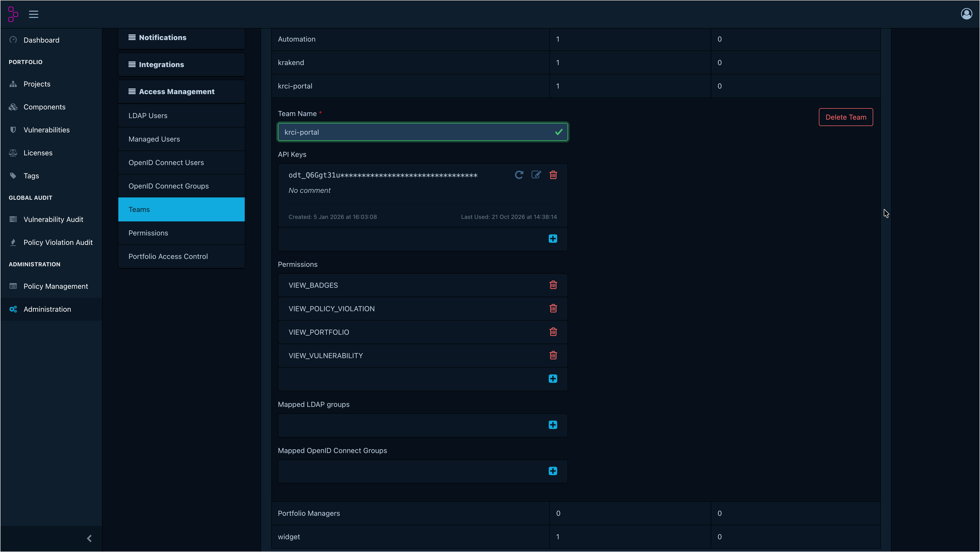
Task: Add a mapped OpenID Connect group
Action: (553, 471)
